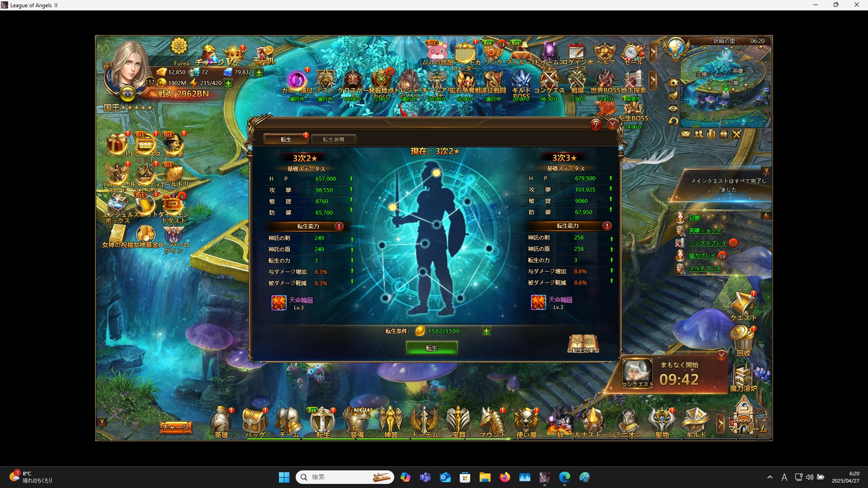Click the world globe map icon
This screenshot has width=868, height=488.
(675, 47)
